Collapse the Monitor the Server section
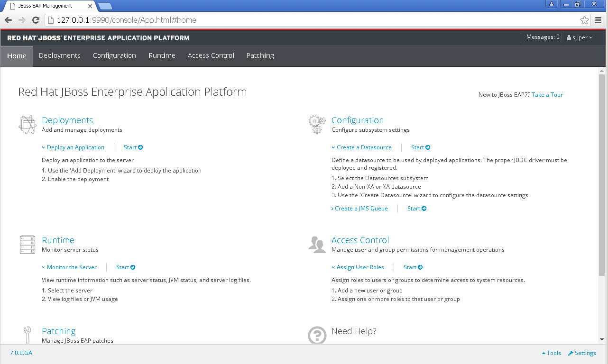608x364 pixels. coord(69,267)
